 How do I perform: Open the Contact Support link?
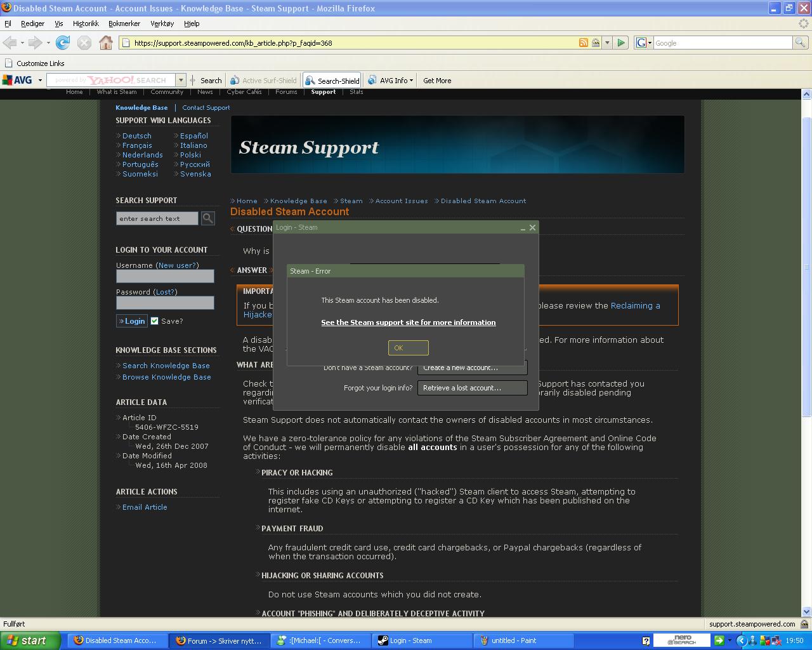[206, 107]
